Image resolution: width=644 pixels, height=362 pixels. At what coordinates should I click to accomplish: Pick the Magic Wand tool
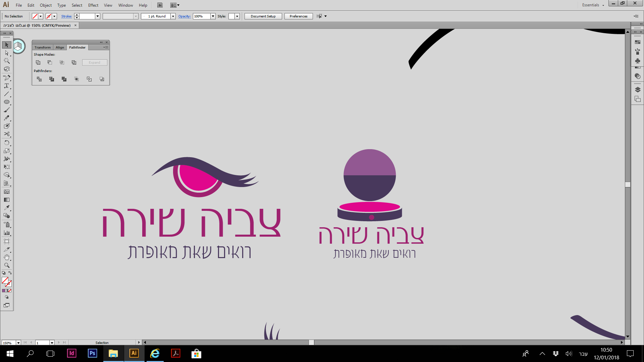[x=6, y=61]
